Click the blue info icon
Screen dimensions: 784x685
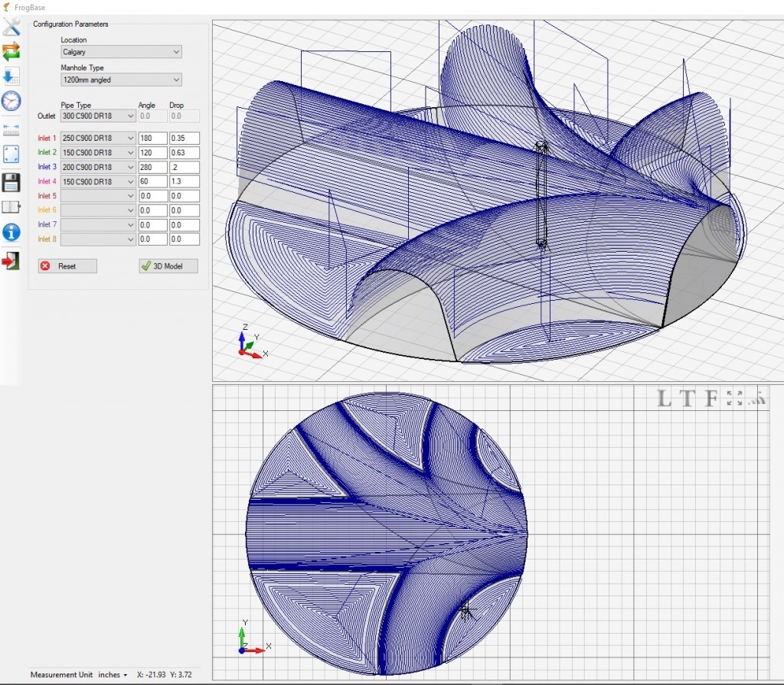tap(11, 233)
